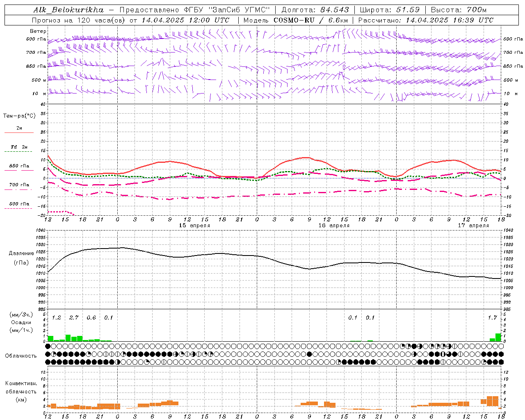The height and width of the screenshot is (420, 525).
Task: Click the "Ветер" wind panel label
Action: coord(38,31)
